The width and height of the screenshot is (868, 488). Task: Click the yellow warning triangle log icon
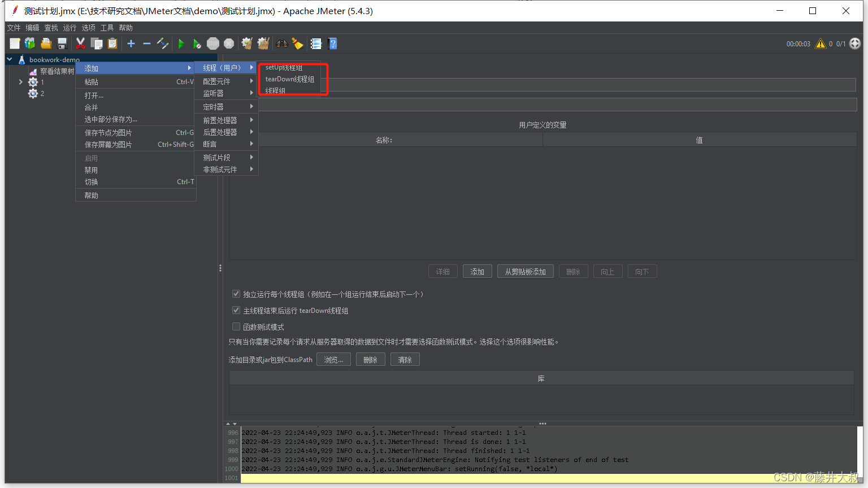point(821,43)
